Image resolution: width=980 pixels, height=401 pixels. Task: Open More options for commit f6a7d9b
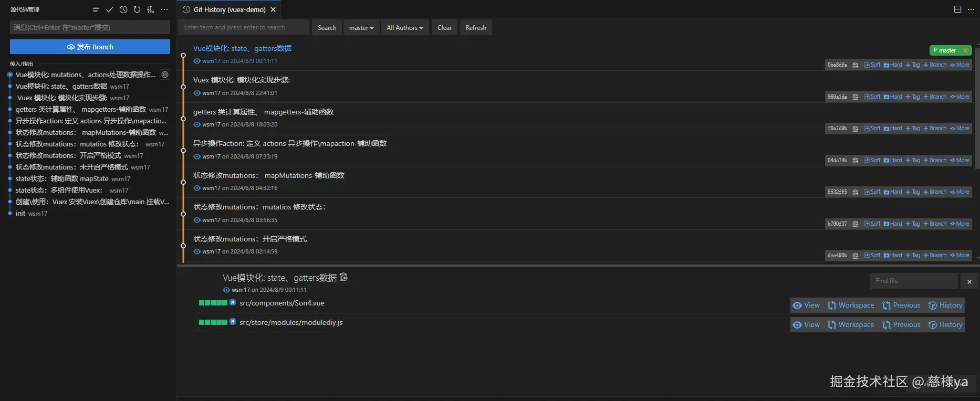[x=960, y=129]
